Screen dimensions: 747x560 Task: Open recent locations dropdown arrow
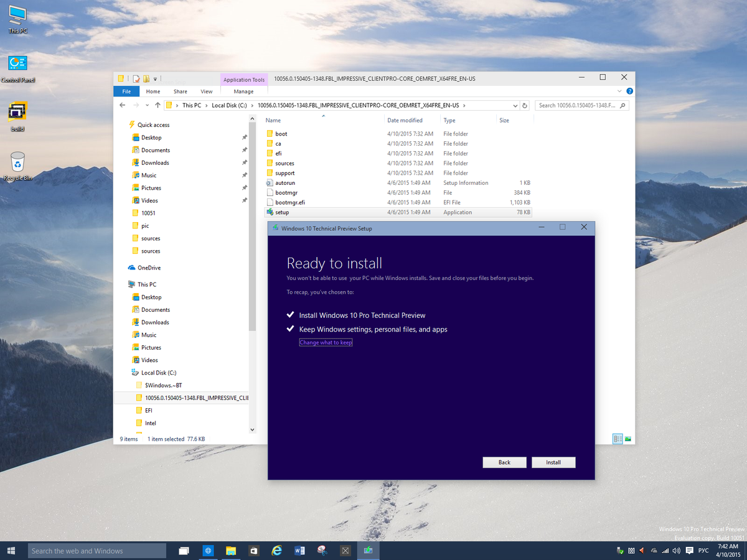click(x=148, y=105)
